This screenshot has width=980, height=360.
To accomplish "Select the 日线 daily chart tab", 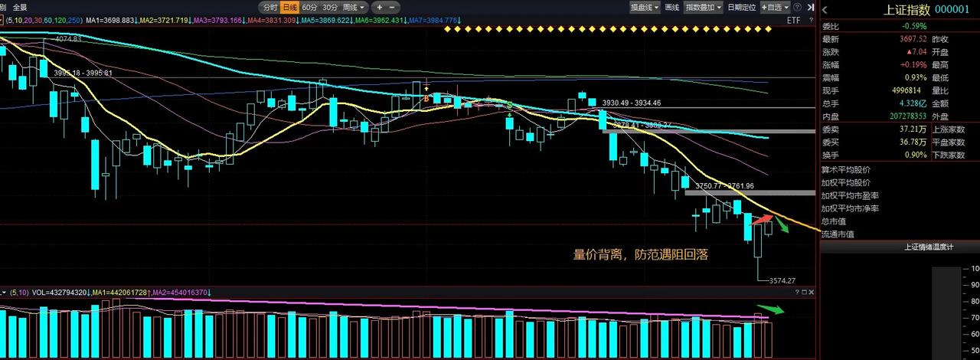I will (x=289, y=7).
